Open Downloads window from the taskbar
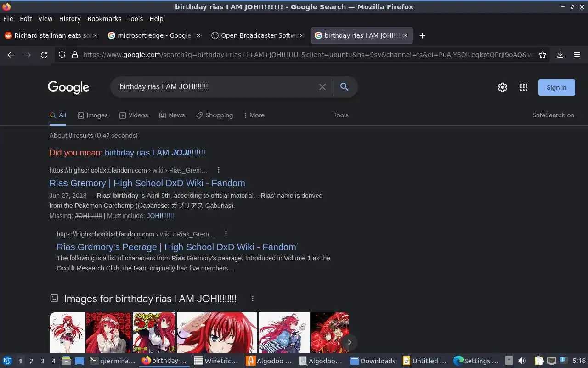The image size is (588, 368). point(373,361)
